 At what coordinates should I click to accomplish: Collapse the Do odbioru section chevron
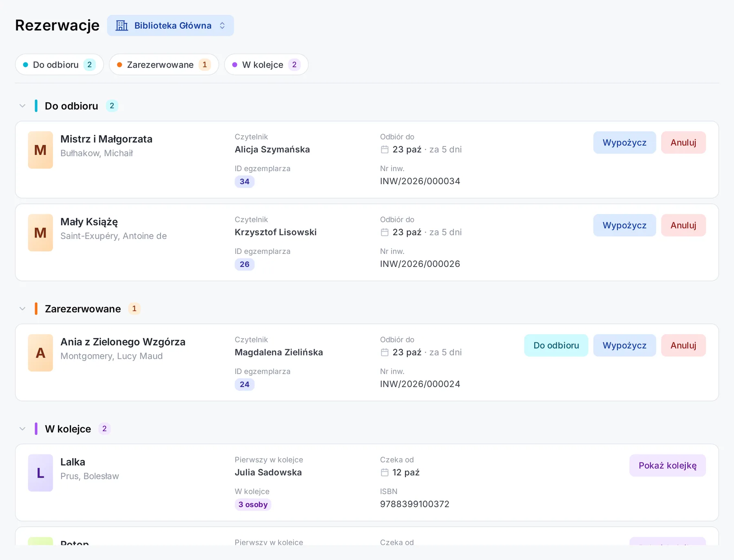(22, 106)
